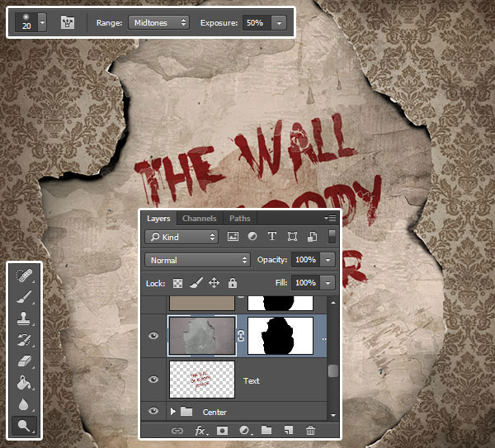This screenshot has height=448, width=495.
Task: Select the Spot Healing Brush tool
Action: [25, 276]
